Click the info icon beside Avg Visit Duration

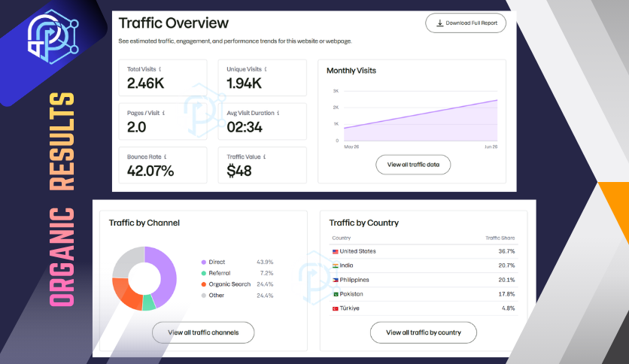(278, 113)
